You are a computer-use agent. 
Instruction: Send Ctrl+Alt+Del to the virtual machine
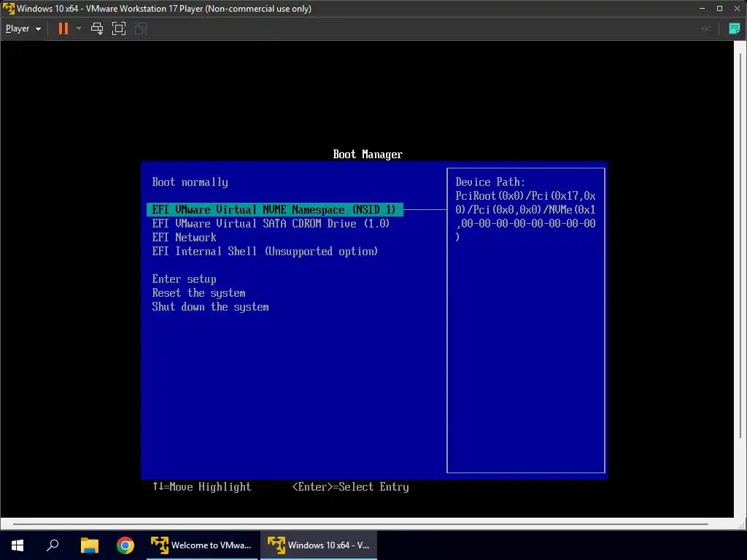(x=97, y=28)
